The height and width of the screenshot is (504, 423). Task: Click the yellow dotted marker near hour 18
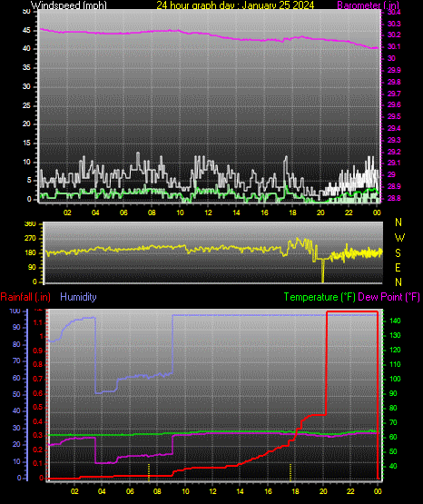tap(290, 472)
